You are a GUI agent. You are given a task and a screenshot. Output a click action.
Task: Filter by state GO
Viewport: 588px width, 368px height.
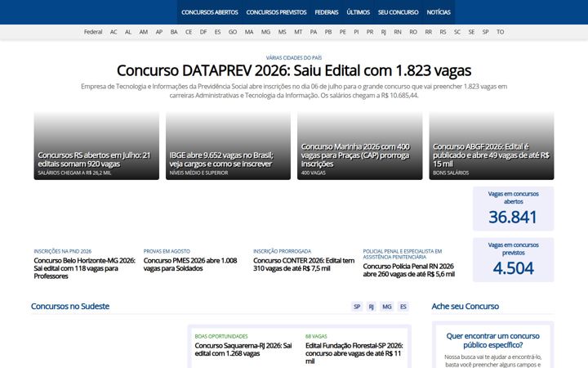coord(233,32)
